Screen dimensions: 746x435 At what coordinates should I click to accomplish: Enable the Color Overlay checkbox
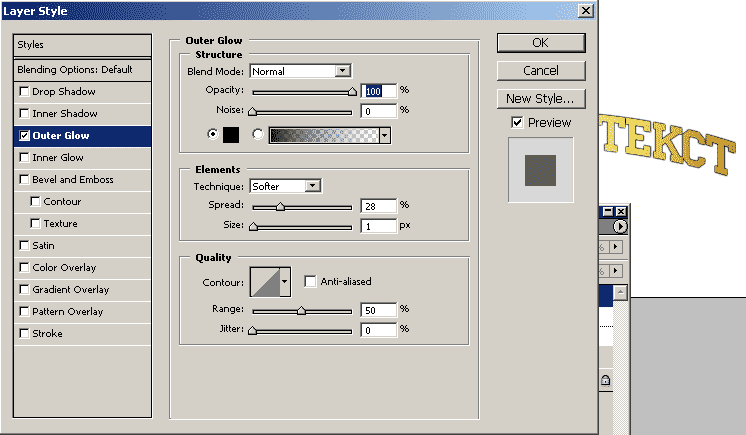click(x=24, y=267)
